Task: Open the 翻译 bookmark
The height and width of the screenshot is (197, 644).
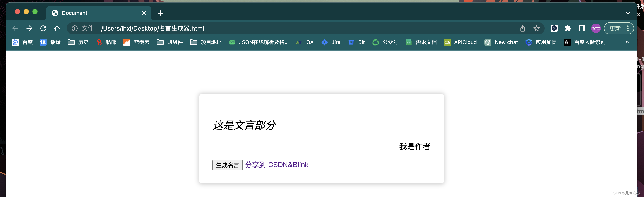Action: coord(50,42)
